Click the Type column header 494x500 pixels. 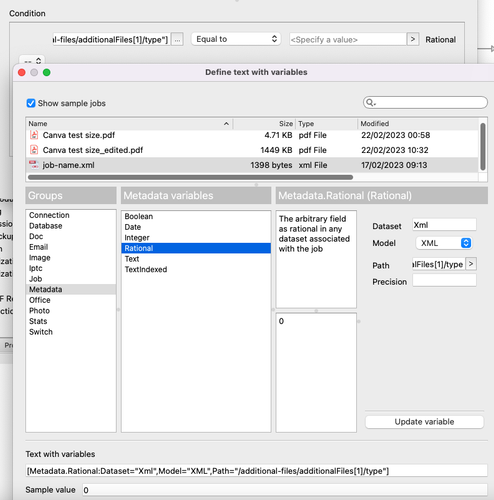tap(326, 124)
